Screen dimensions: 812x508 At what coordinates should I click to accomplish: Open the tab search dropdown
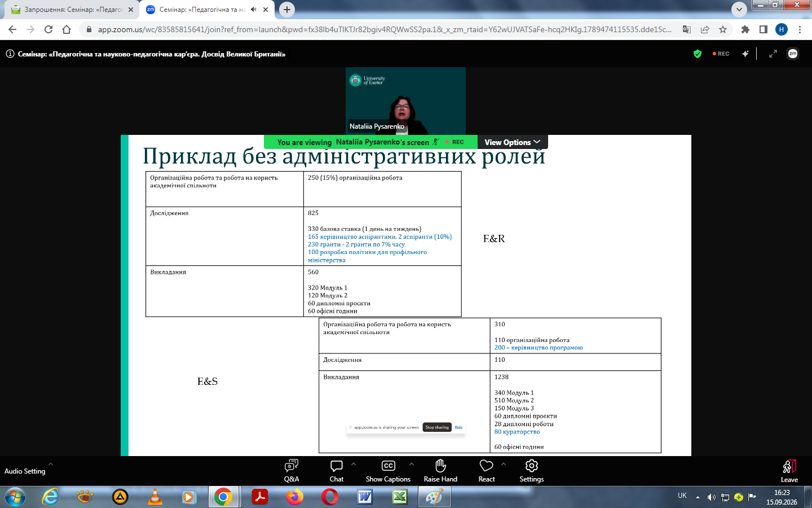[739, 10]
